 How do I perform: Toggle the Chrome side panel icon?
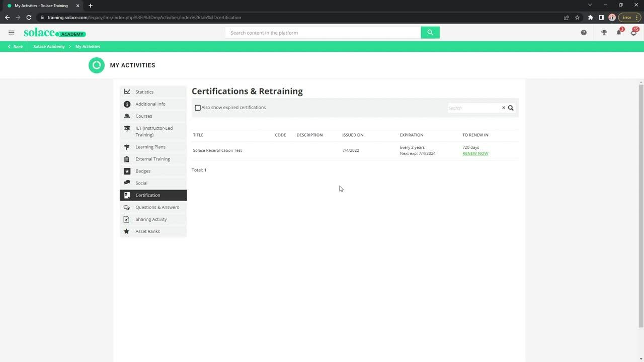pyautogui.click(x=601, y=17)
